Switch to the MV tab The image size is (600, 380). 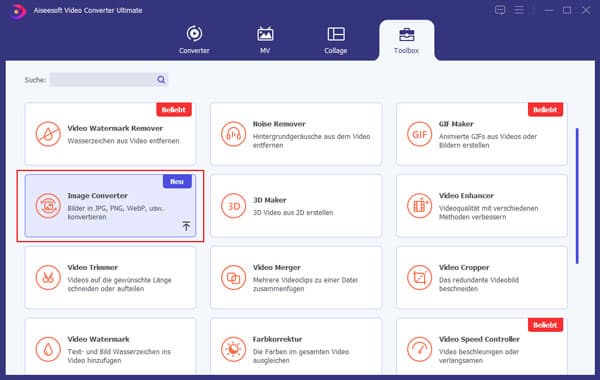pyautogui.click(x=265, y=40)
